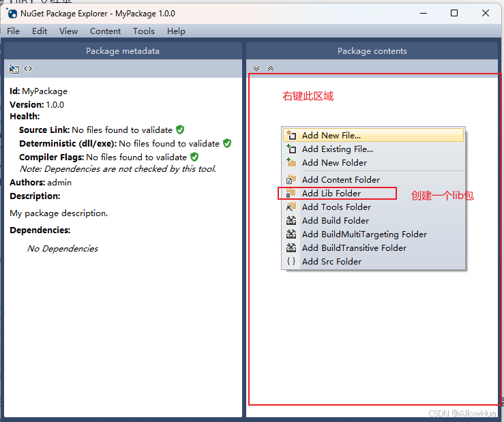Screen dimensions: 504x422
Task: Choose Add Existing File... menu entry
Action: click(x=374, y=149)
